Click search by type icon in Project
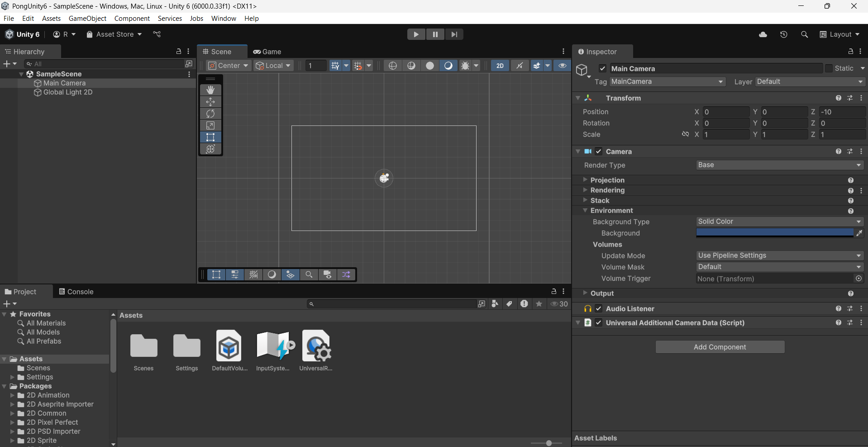The width and height of the screenshot is (868, 447). coord(495,304)
